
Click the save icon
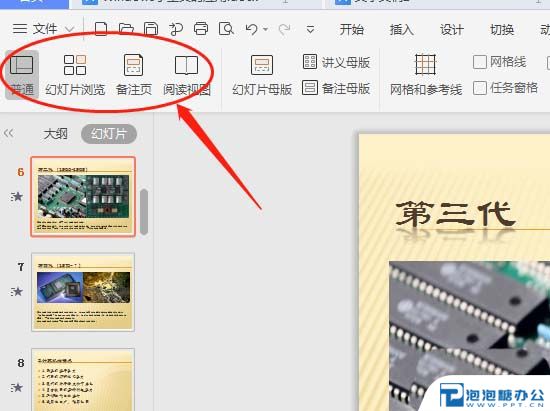point(151,29)
